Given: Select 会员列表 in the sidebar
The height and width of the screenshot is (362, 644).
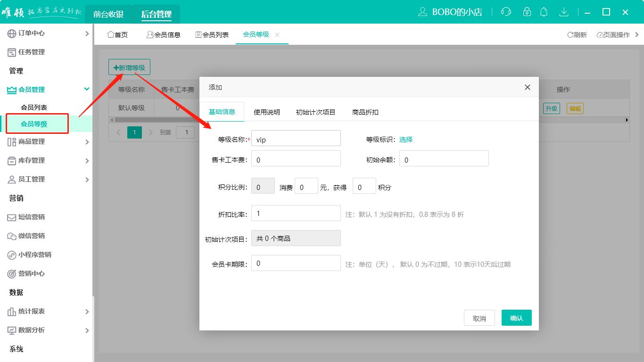Looking at the screenshot, I should (x=34, y=107).
